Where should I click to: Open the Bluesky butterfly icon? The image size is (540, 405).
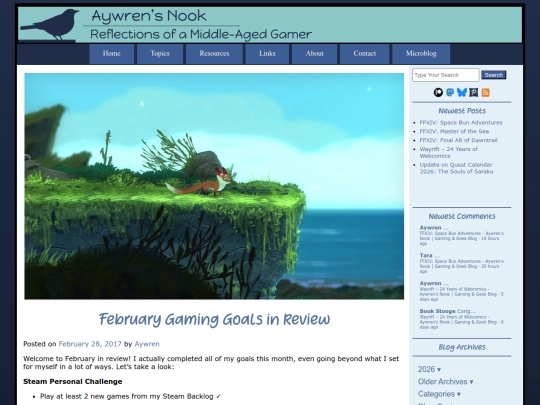point(462,92)
